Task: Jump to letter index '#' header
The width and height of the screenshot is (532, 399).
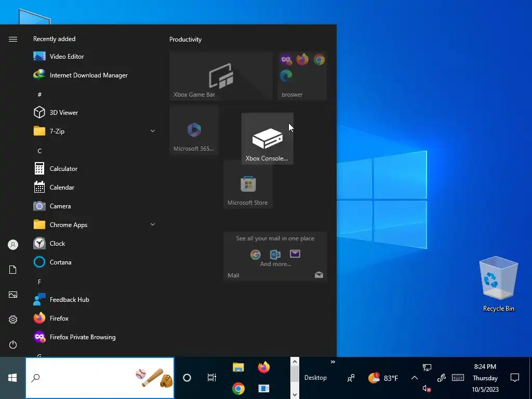Action: click(39, 95)
